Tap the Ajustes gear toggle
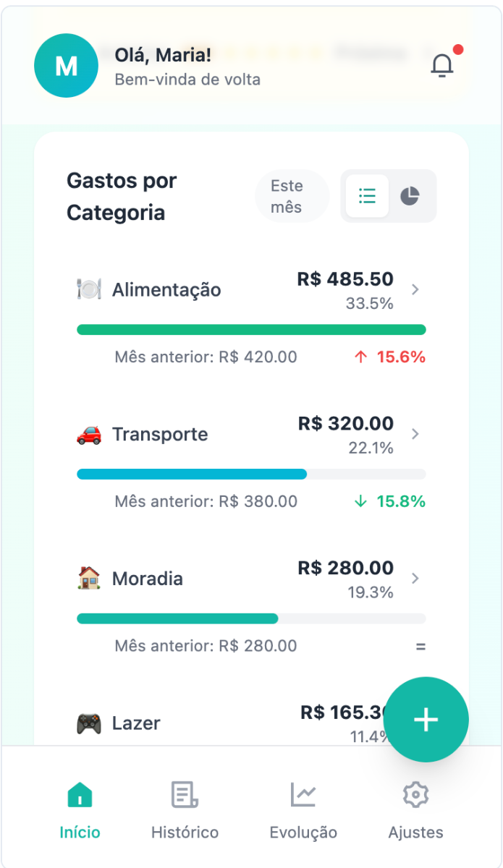 point(415,793)
